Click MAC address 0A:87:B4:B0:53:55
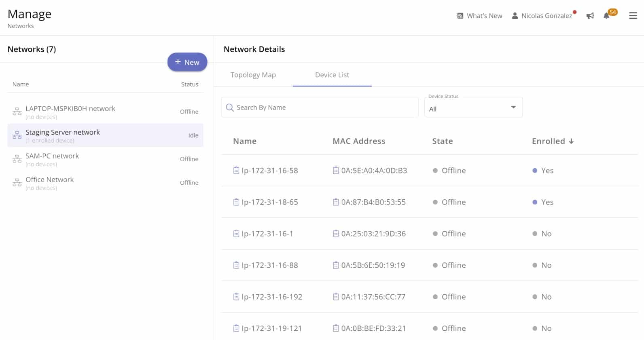 click(x=373, y=202)
